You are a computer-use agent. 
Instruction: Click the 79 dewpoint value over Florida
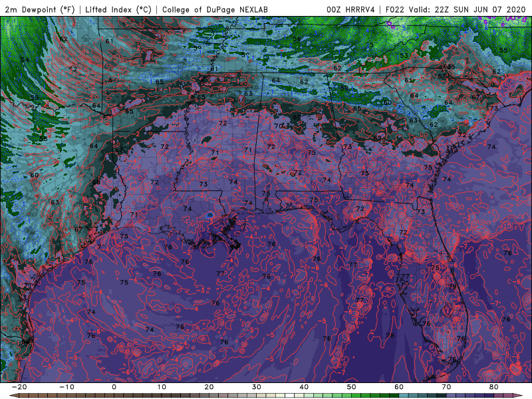453,287
